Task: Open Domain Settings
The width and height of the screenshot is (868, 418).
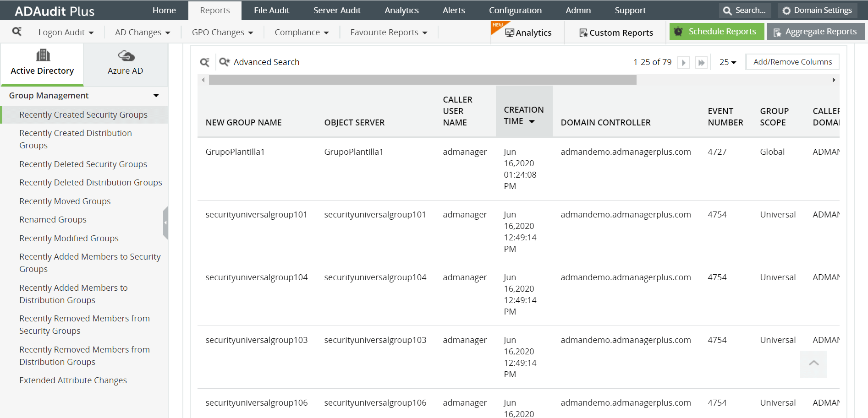Action: tap(817, 10)
